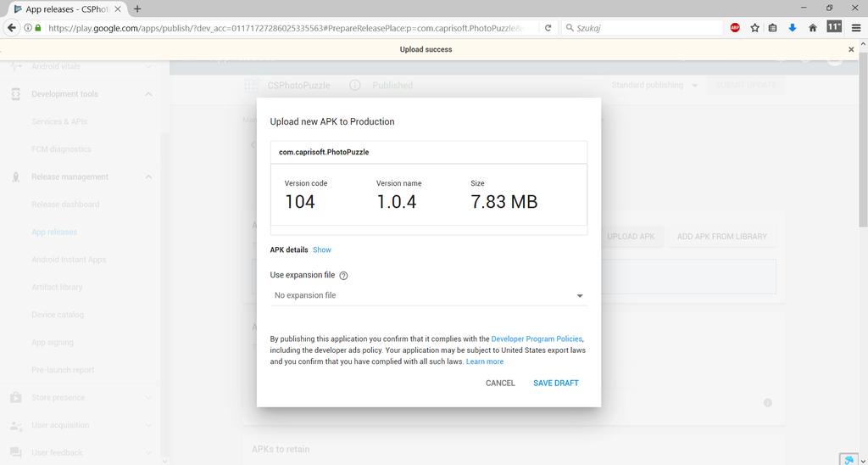Collapse the Release management sidebar section
This screenshot has height=465, width=868.
coord(148,176)
